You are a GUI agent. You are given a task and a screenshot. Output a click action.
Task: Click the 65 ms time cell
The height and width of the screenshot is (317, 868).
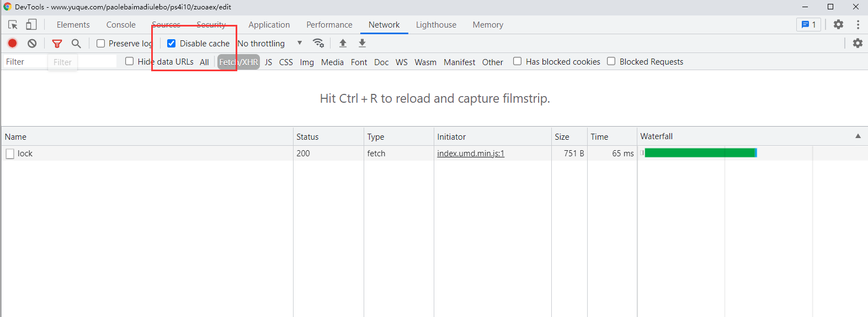click(x=623, y=154)
